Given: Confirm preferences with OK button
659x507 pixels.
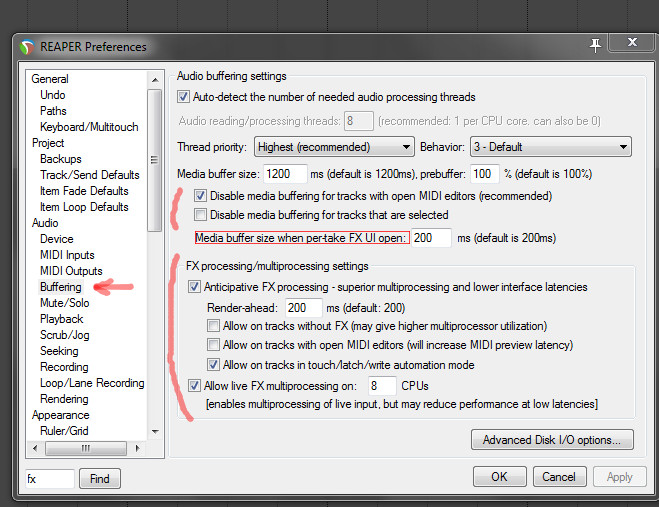Looking at the screenshot, I should click(499, 477).
